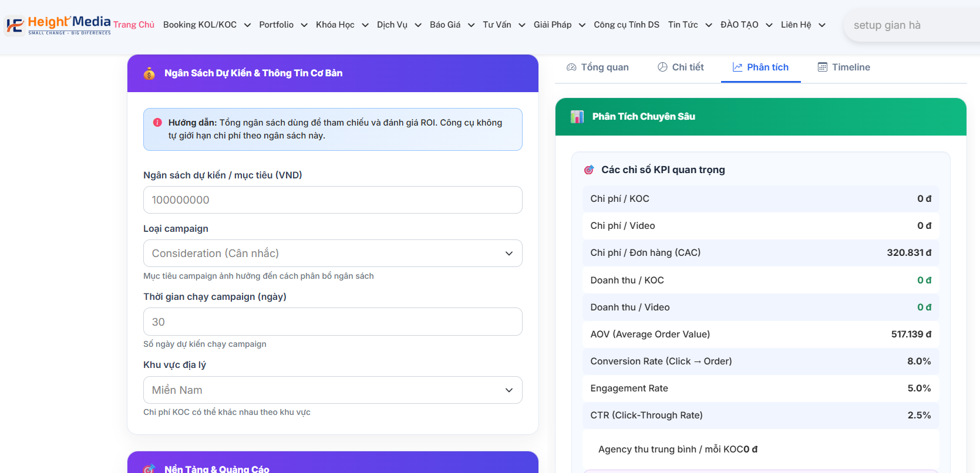
Task: Click the red info icon in guidance box
Action: (x=157, y=123)
